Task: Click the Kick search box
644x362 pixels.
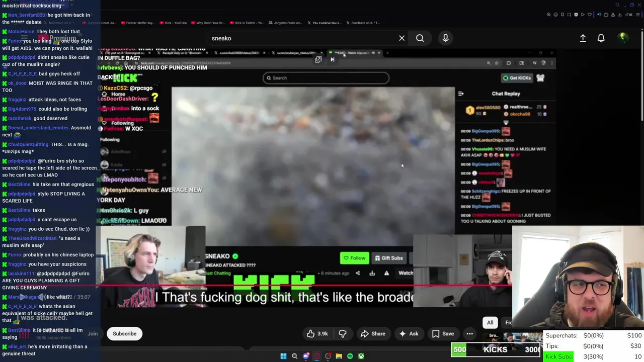Action: pos(326,78)
